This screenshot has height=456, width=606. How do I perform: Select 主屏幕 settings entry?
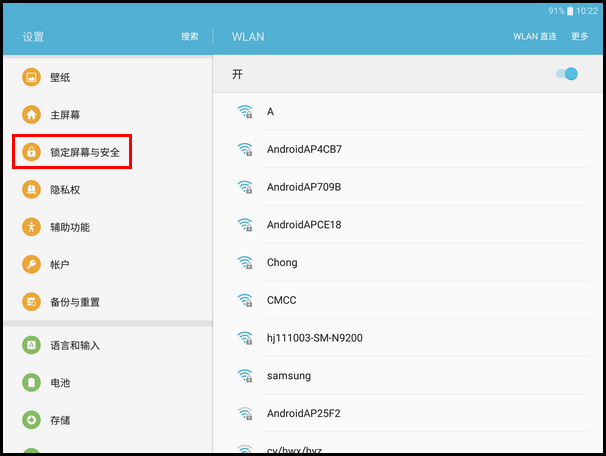(108, 115)
